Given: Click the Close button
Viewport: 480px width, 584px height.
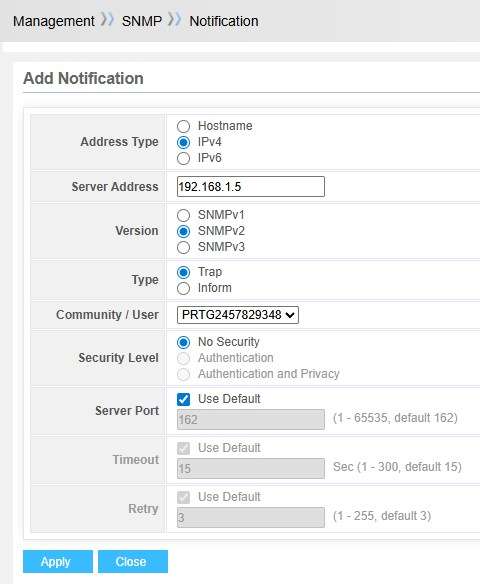Looking at the screenshot, I should (x=133, y=561).
